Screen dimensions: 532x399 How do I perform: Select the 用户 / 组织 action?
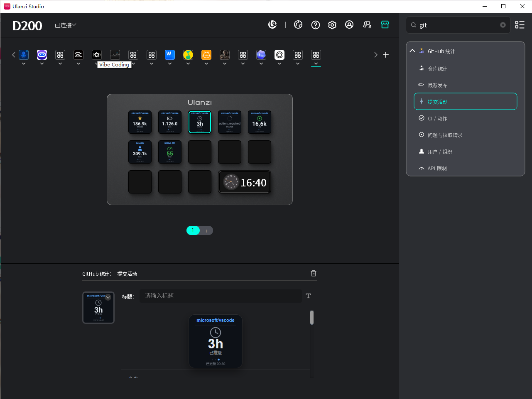point(466,152)
